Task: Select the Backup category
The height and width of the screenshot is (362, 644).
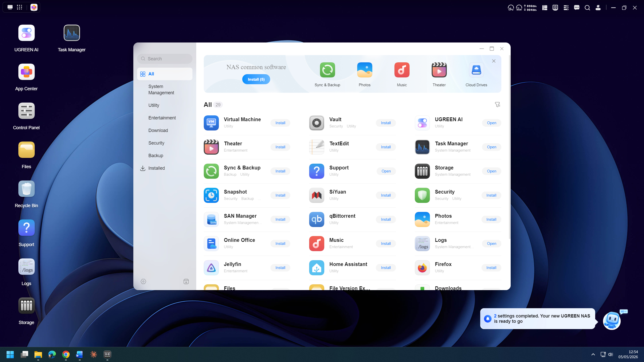Action: (x=165, y=156)
